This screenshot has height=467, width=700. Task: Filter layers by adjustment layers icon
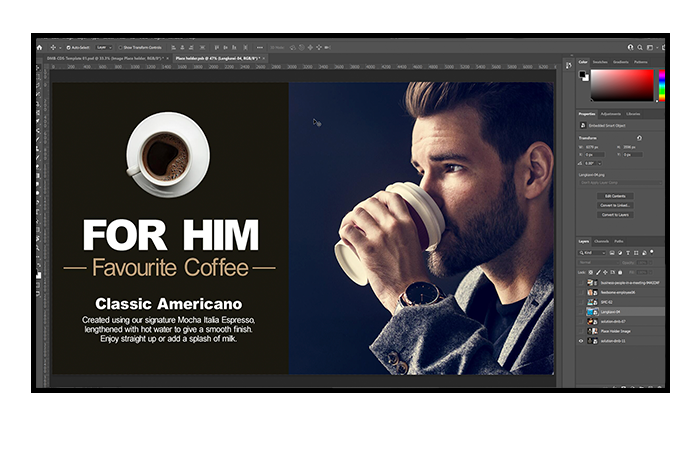620,253
